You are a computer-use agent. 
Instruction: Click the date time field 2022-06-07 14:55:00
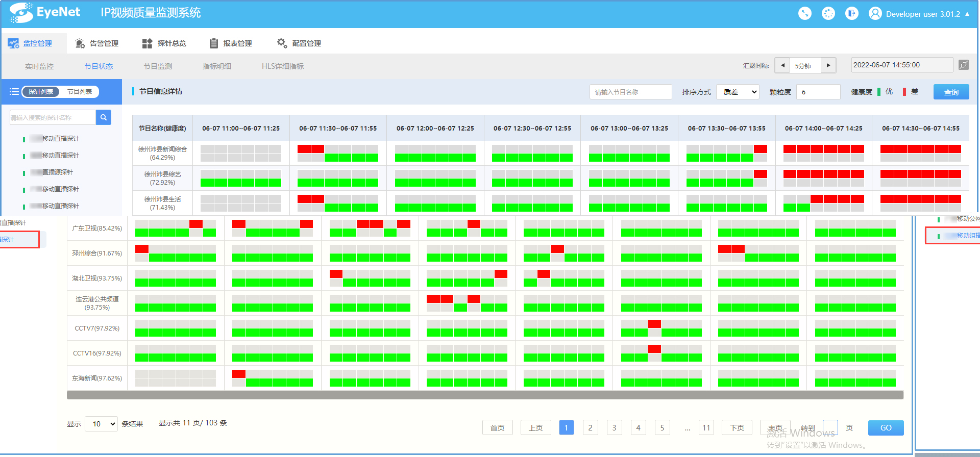click(x=902, y=65)
